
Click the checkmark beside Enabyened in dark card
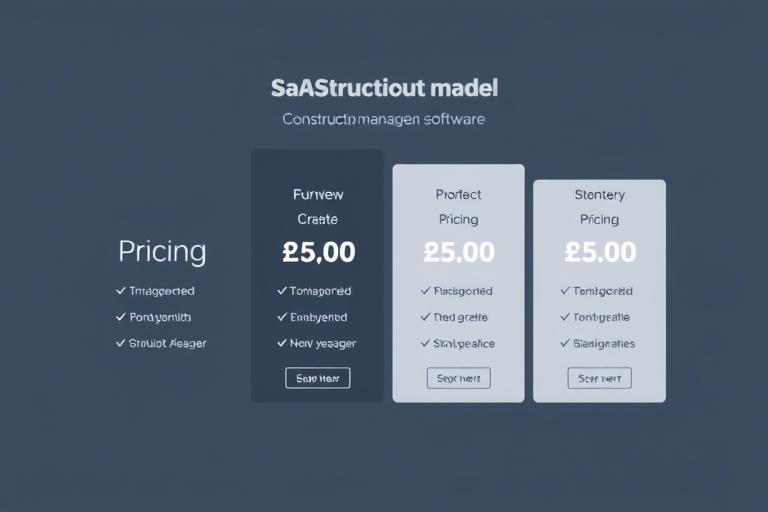pos(282,317)
